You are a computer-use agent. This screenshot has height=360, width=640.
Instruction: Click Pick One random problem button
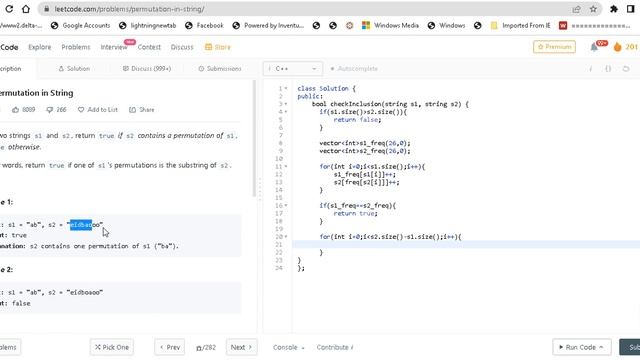(x=112, y=347)
